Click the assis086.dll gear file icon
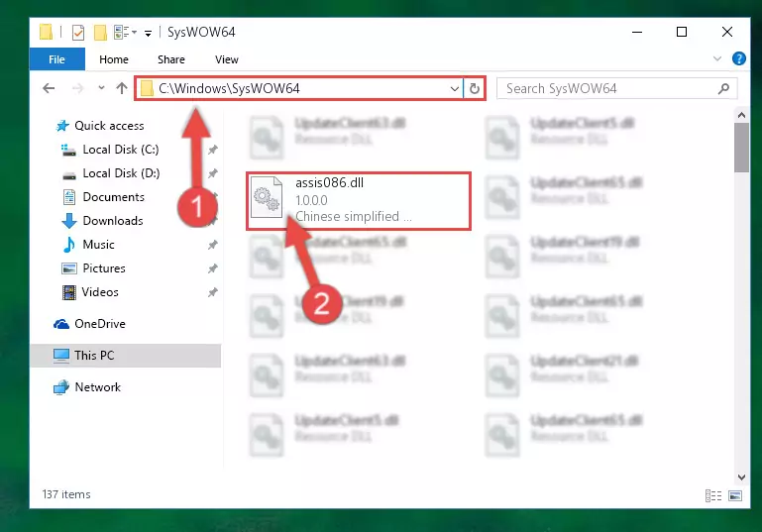The width and height of the screenshot is (762, 532). [267, 197]
